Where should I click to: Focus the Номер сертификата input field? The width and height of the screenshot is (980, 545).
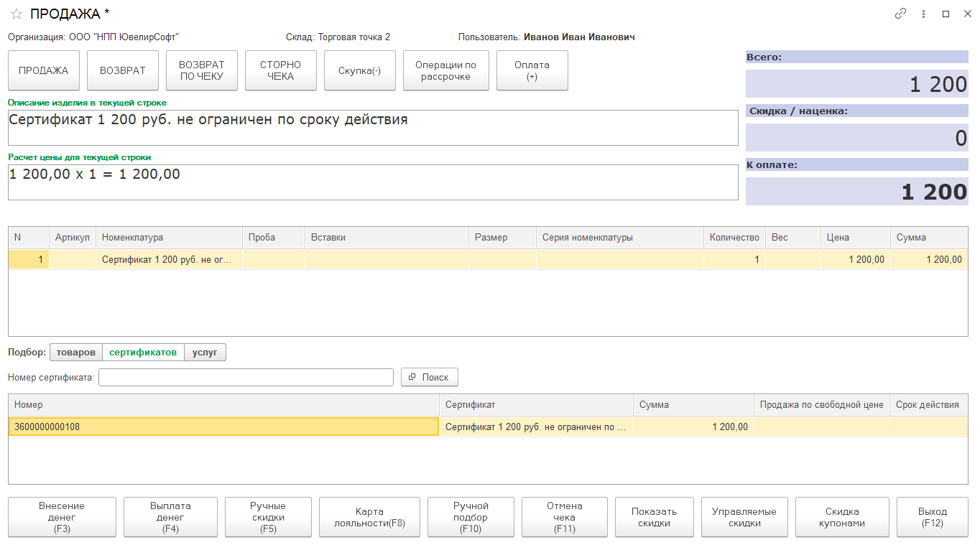246,377
